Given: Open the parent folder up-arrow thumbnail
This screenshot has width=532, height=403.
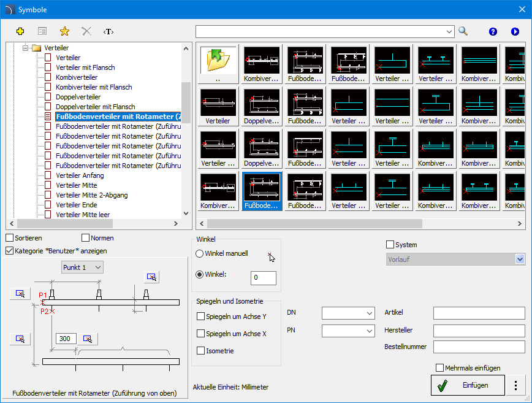Looking at the screenshot, I should (x=218, y=61).
